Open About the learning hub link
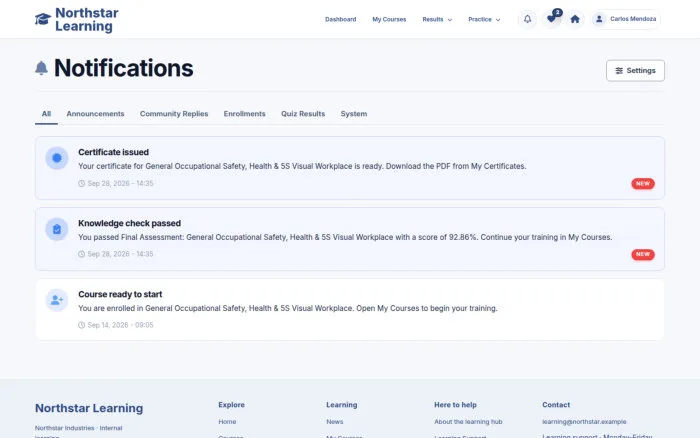700x438 pixels. click(468, 421)
